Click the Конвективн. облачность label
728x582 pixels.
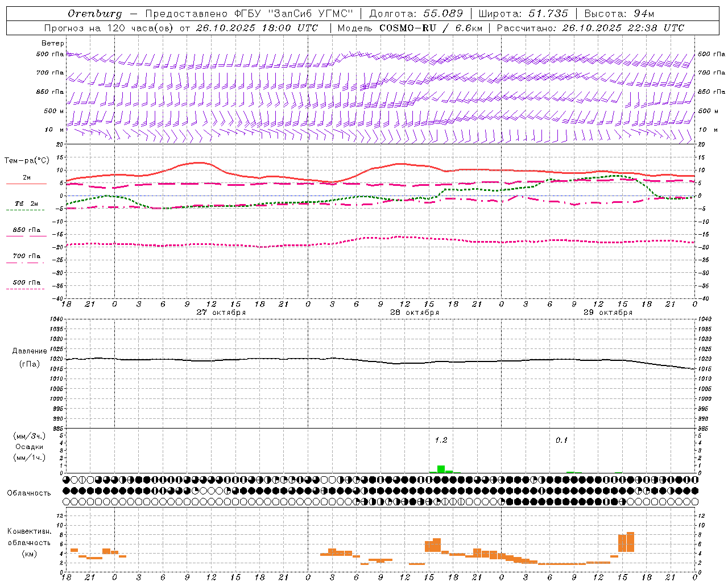(29, 537)
